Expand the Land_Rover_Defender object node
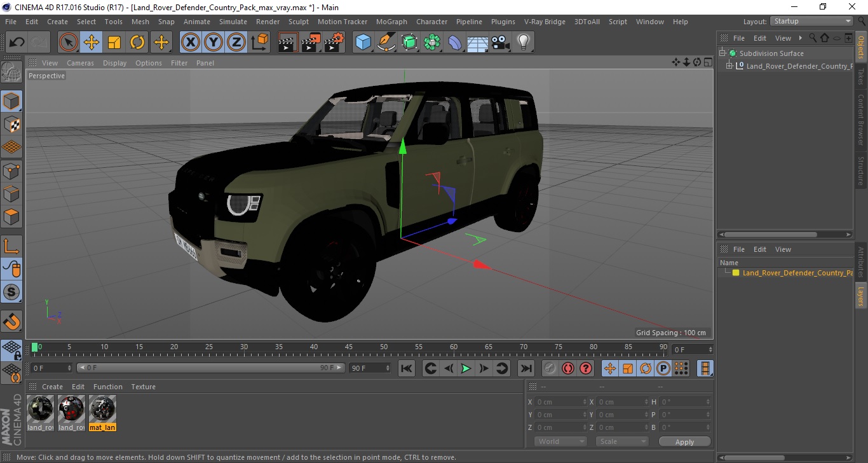The width and height of the screenshot is (868, 463). point(729,66)
